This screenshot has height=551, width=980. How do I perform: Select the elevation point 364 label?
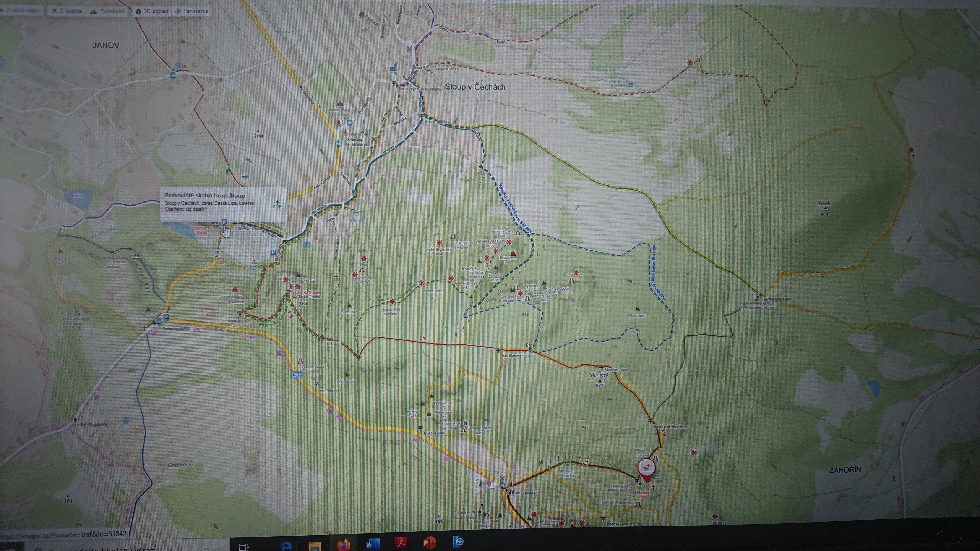303,304
